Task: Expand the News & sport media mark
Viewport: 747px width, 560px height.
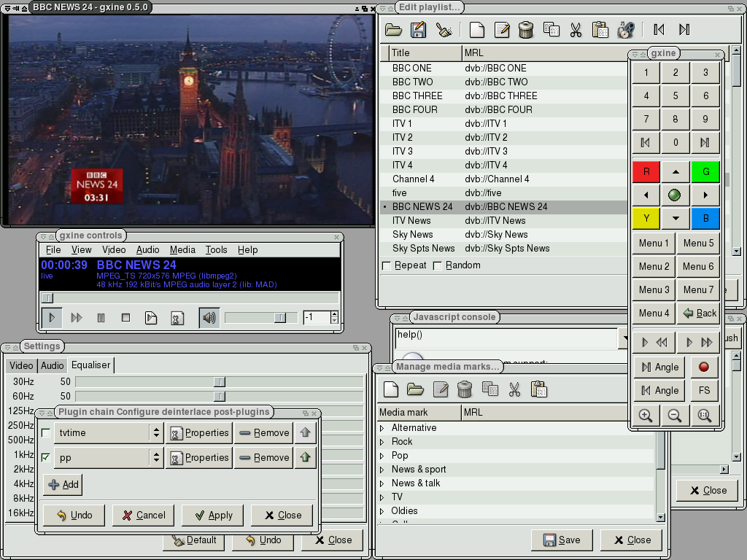Action: tap(382, 470)
